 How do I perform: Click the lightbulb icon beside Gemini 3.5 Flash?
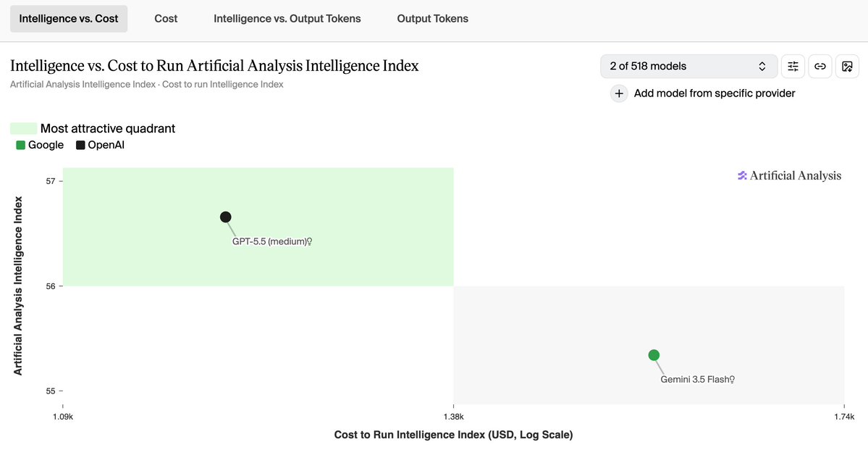[x=732, y=380]
